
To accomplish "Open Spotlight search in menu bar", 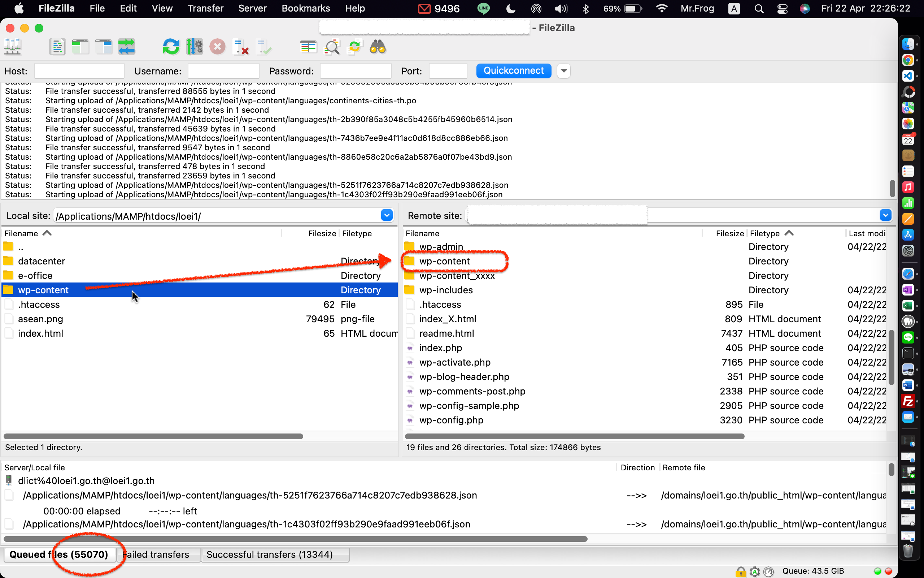I will [759, 8].
